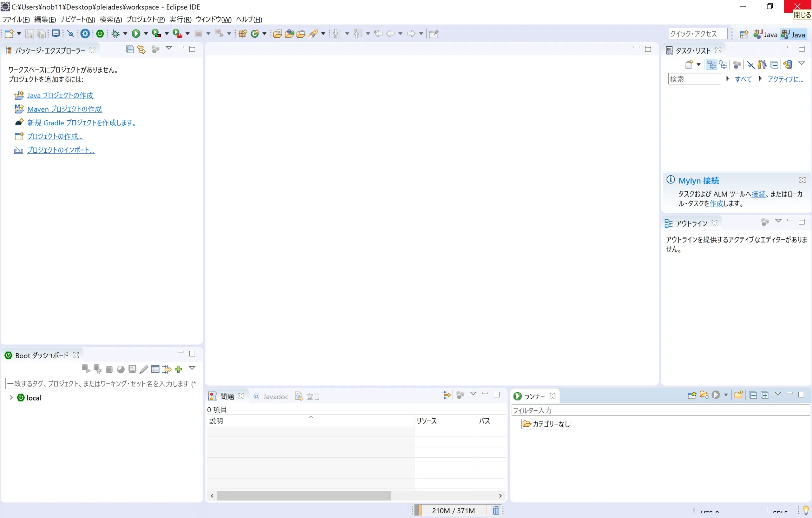Click the Java プロジェクトの作成 link
This screenshot has height=518, width=812.
click(x=60, y=96)
